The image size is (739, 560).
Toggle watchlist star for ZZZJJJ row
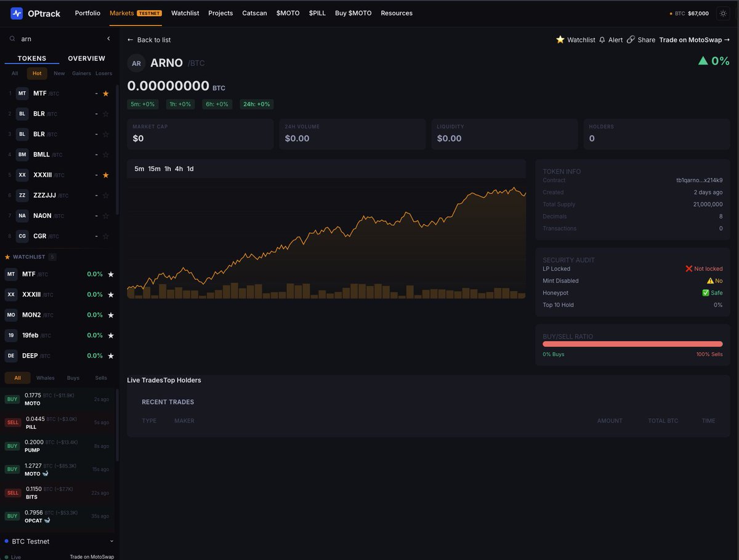105,195
